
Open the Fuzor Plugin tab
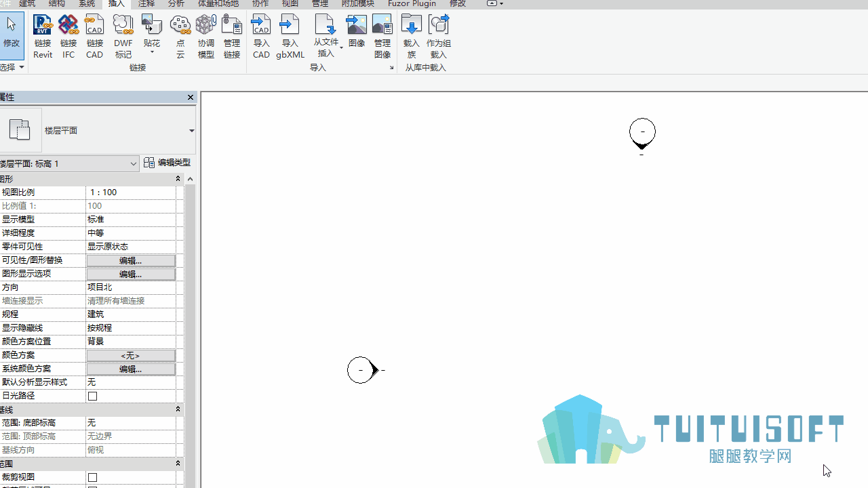(x=412, y=3)
